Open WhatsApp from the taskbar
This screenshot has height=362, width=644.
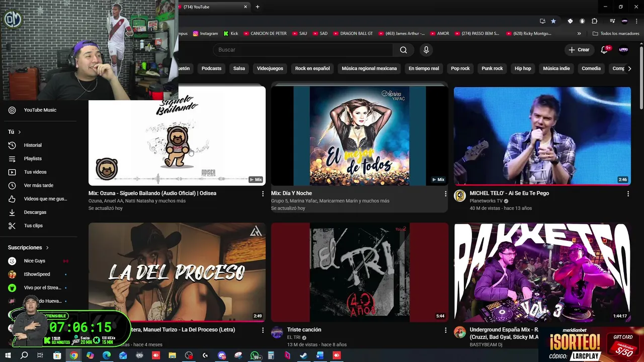click(x=255, y=355)
